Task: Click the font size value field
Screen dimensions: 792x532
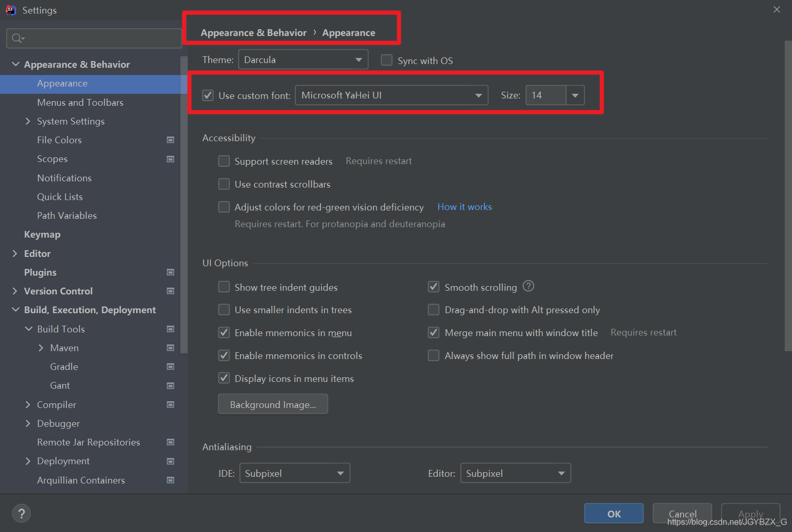Action: click(546, 95)
